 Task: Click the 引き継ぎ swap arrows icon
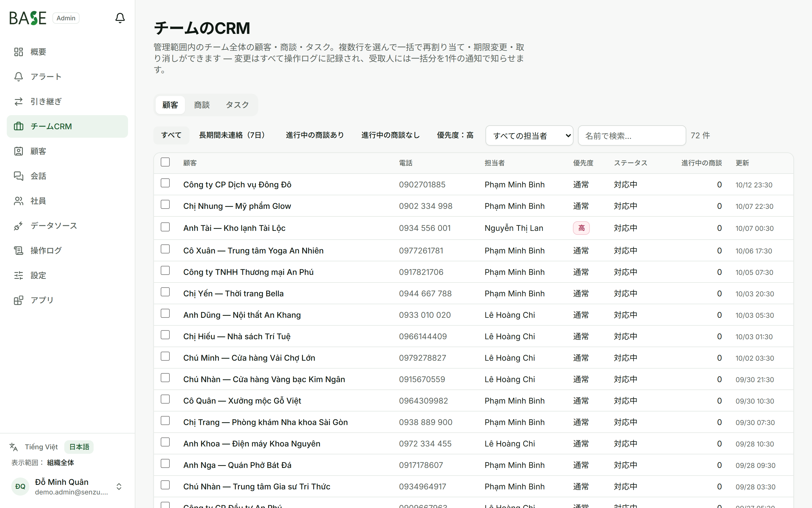pos(18,102)
